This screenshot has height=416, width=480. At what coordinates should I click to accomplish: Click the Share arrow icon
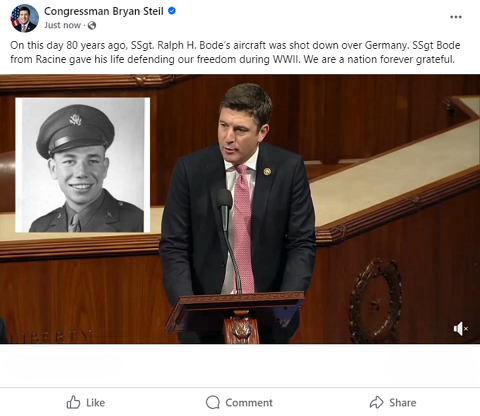(377, 402)
